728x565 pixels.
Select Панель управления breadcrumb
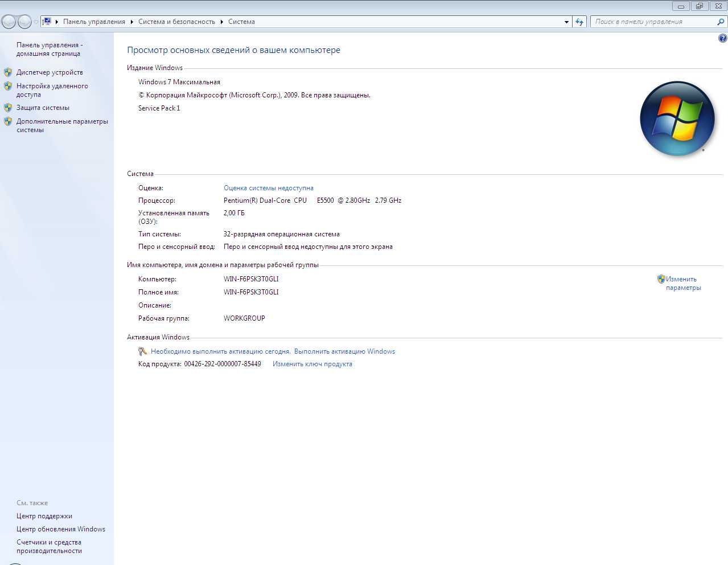pos(94,22)
